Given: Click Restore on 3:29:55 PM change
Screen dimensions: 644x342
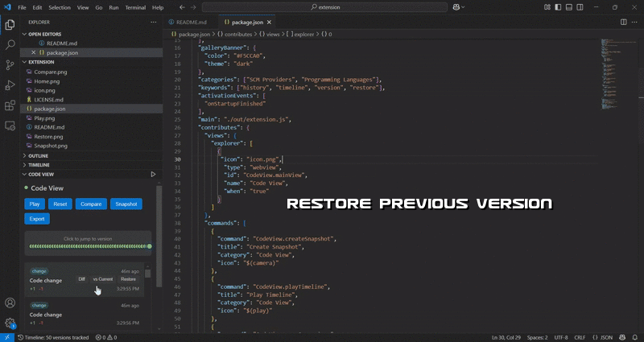Looking at the screenshot, I should pyautogui.click(x=128, y=279).
